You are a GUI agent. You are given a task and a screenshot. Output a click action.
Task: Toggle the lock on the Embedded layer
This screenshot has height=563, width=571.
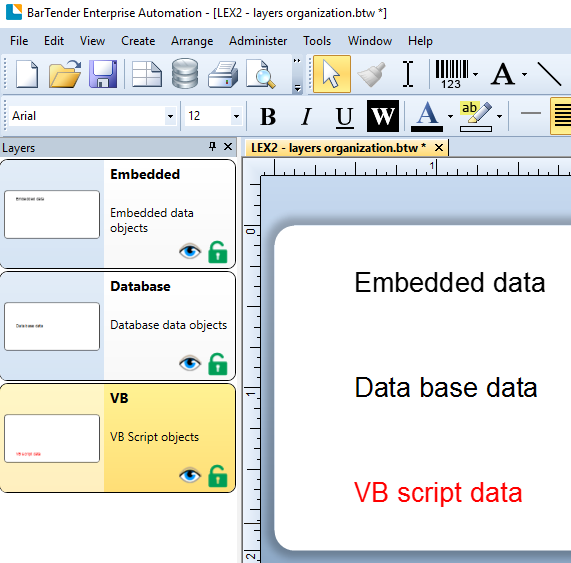click(x=218, y=252)
